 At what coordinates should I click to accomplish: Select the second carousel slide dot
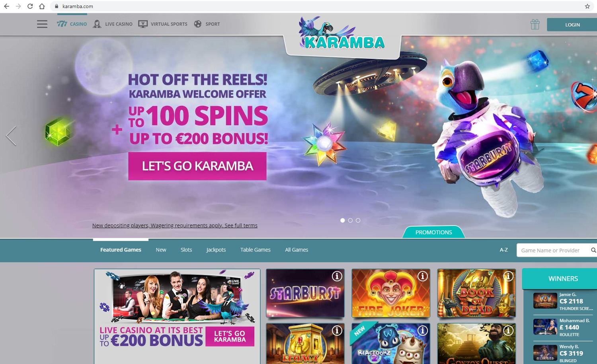350,220
